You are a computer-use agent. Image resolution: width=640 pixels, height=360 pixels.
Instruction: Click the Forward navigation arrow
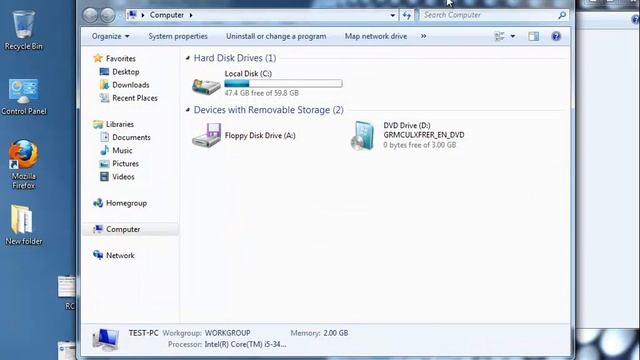[x=108, y=15]
